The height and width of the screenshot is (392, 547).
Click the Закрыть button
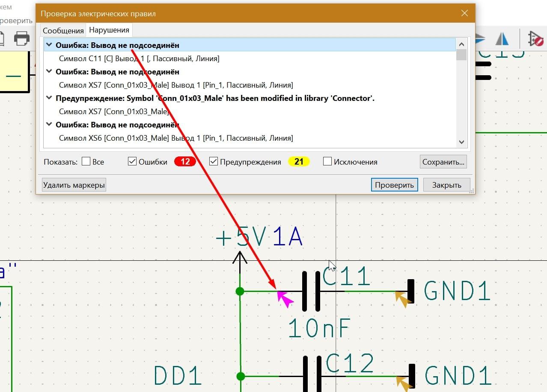point(446,185)
